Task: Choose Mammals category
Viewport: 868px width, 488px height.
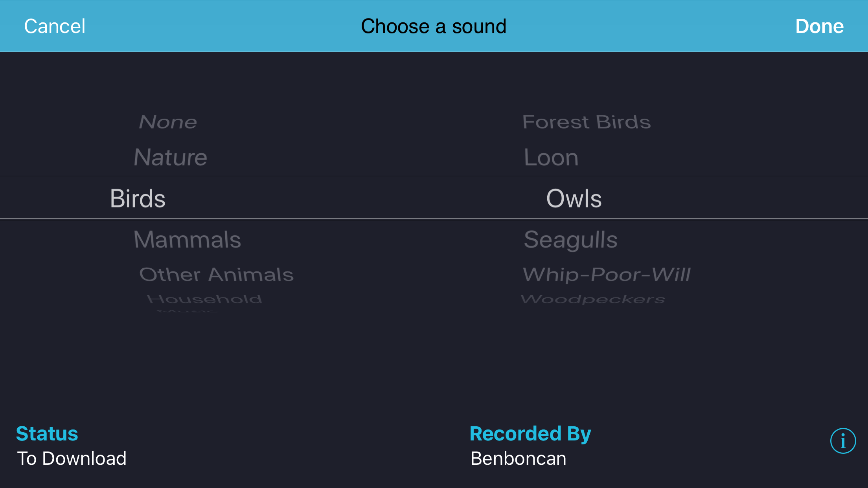Action: [x=188, y=240]
